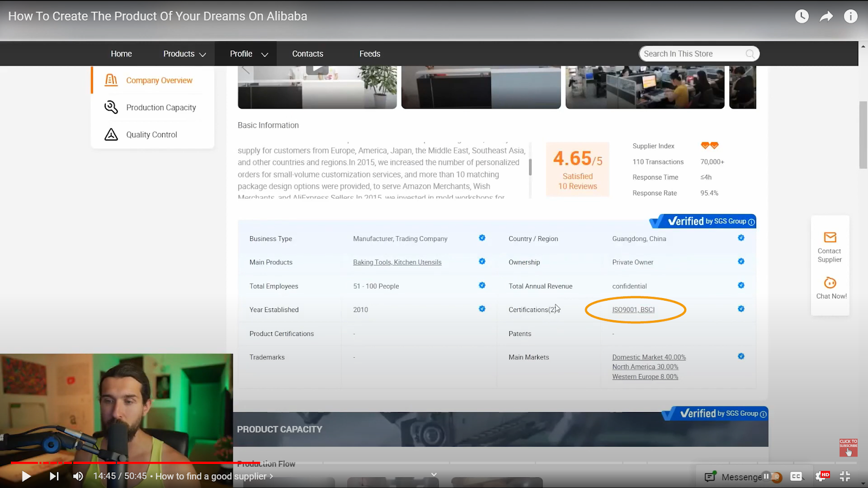Viewport: 868px width, 488px height.
Task: Focus the Search In This Store field
Action: click(699, 54)
